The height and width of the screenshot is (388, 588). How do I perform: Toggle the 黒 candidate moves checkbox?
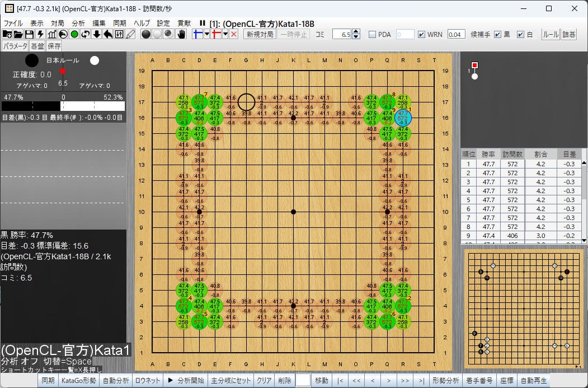point(497,35)
